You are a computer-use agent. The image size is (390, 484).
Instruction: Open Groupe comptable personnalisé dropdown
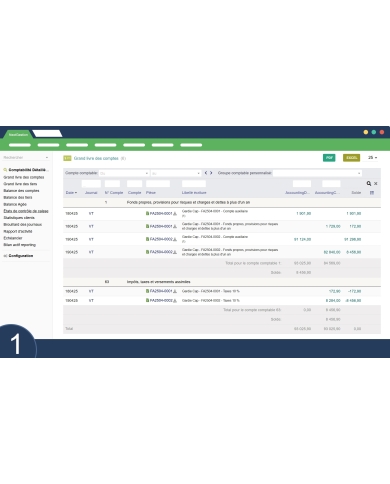317,173
